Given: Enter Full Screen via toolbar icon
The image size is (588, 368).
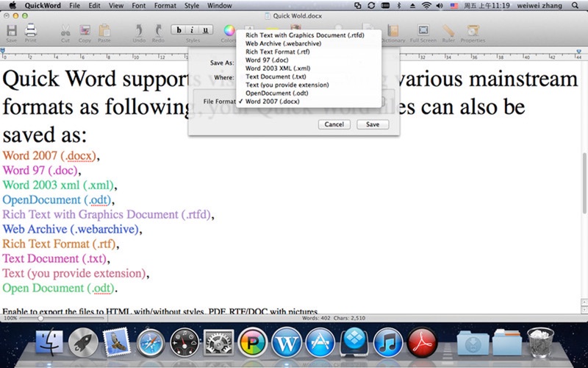Looking at the screenshot, I should pyautogui.click(x=423, y=31).
